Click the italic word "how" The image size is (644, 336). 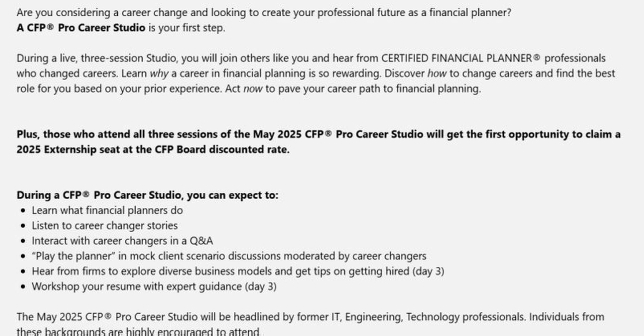tap(437, 74)
